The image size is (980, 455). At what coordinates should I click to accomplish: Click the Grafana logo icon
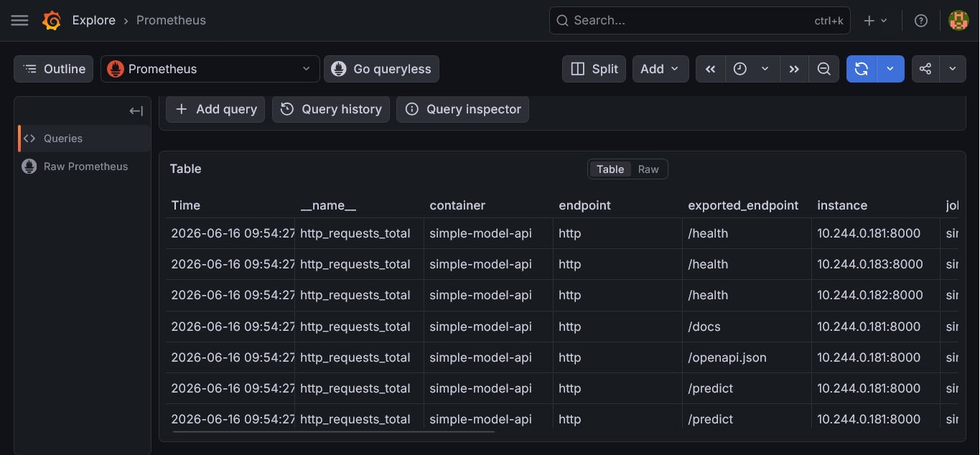[52, 21]
